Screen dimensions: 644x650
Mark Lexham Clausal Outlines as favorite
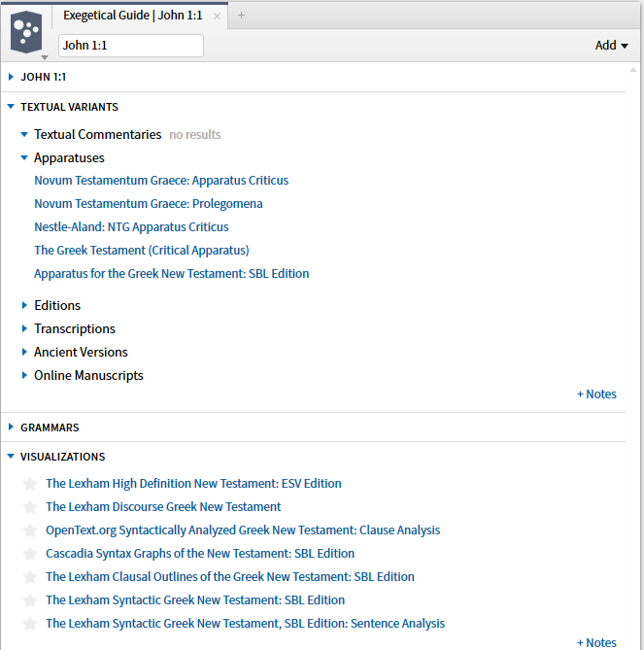point(30,577)
